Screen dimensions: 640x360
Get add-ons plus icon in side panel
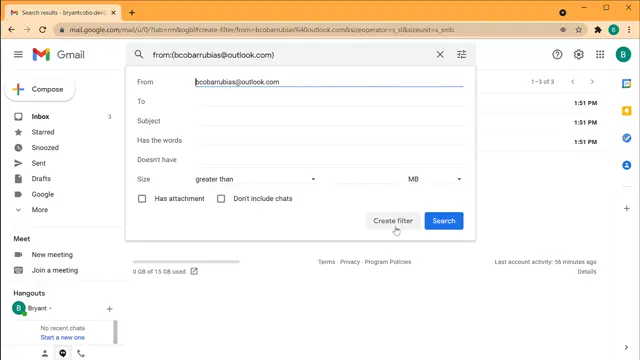pos(627,209)
